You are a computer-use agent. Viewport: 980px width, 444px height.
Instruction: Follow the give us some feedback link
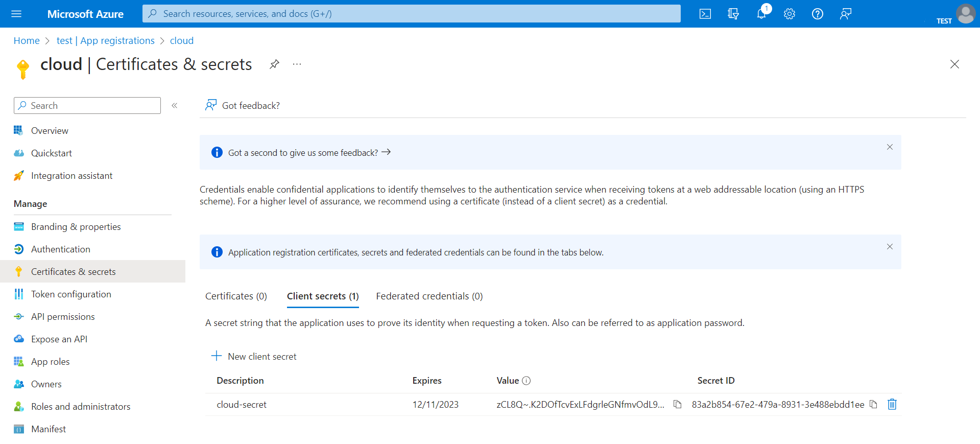click(309, 152)
